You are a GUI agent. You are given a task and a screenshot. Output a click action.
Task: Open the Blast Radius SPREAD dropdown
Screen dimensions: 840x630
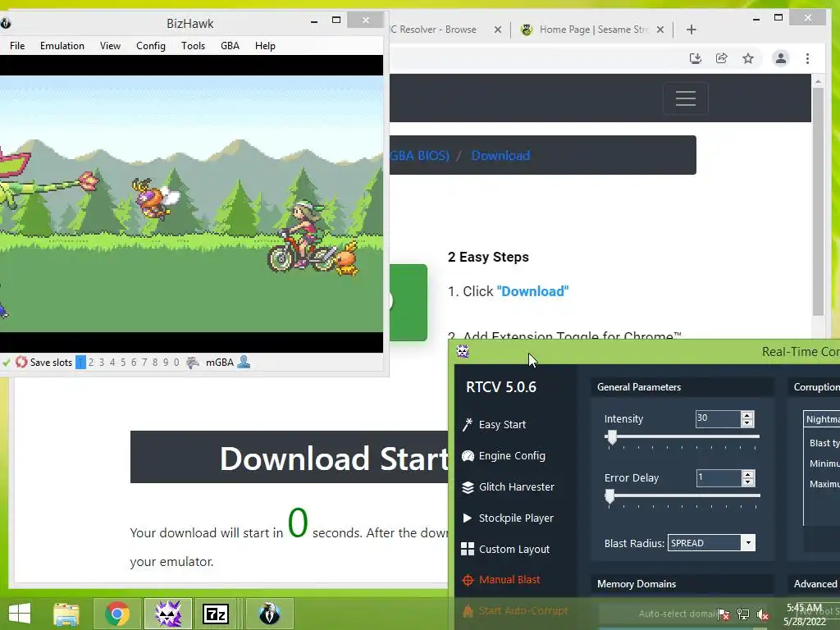click(711, 543)
